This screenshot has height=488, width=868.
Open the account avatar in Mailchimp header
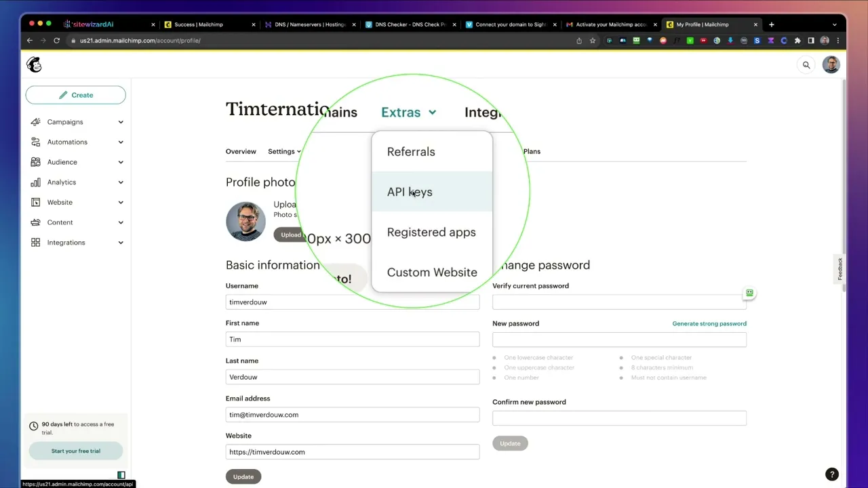tap(831, 65)
